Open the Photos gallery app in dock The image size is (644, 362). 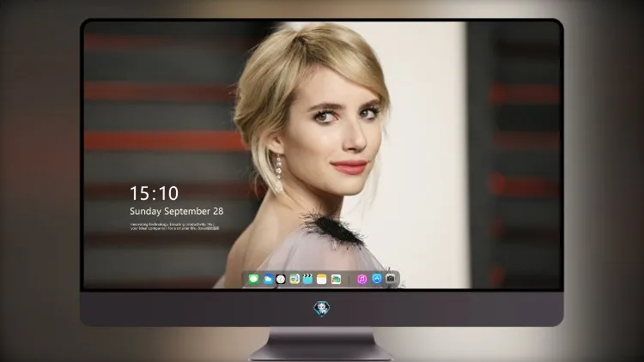tap(336, 279)
